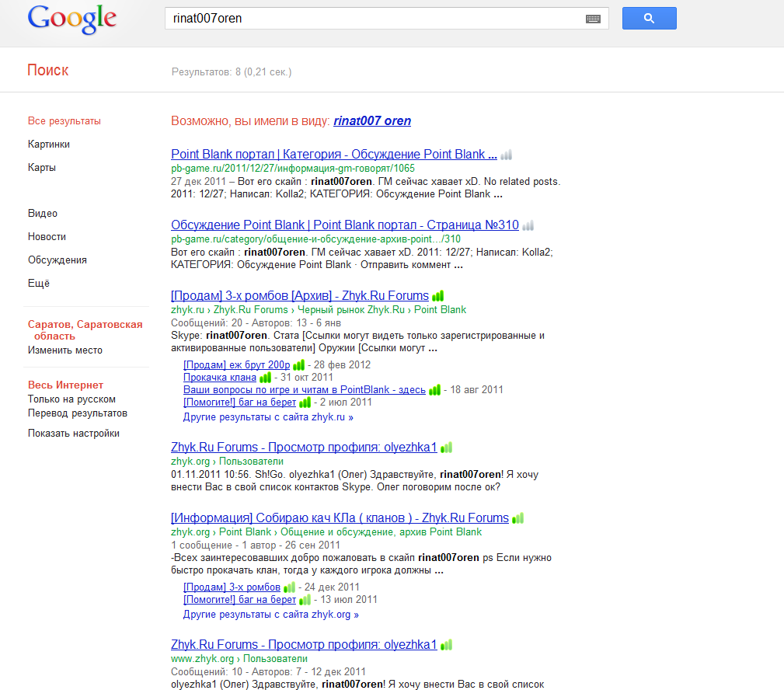Click green bars beside бан на берет 2 июл 2011

305,403
